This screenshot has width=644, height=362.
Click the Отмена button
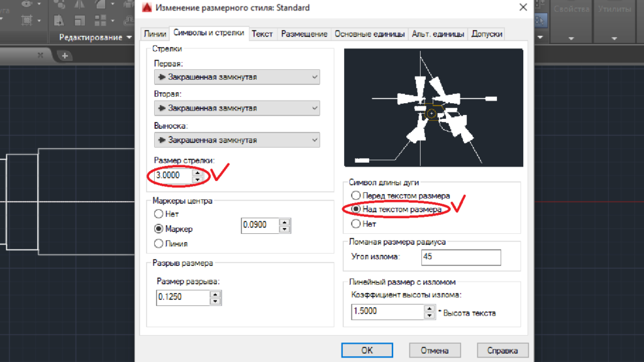click(x=433, y=351)
